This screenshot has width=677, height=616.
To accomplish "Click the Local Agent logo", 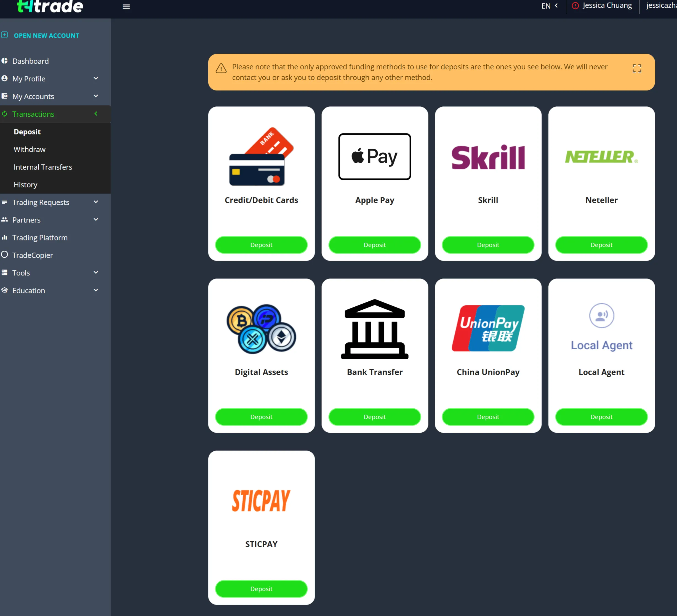I will tap(601, 327).
